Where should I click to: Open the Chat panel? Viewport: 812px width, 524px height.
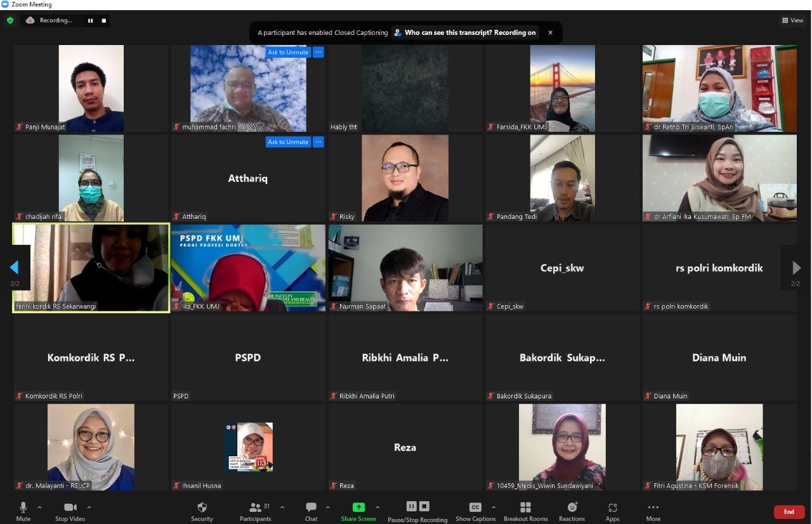(x=311, y=508)
